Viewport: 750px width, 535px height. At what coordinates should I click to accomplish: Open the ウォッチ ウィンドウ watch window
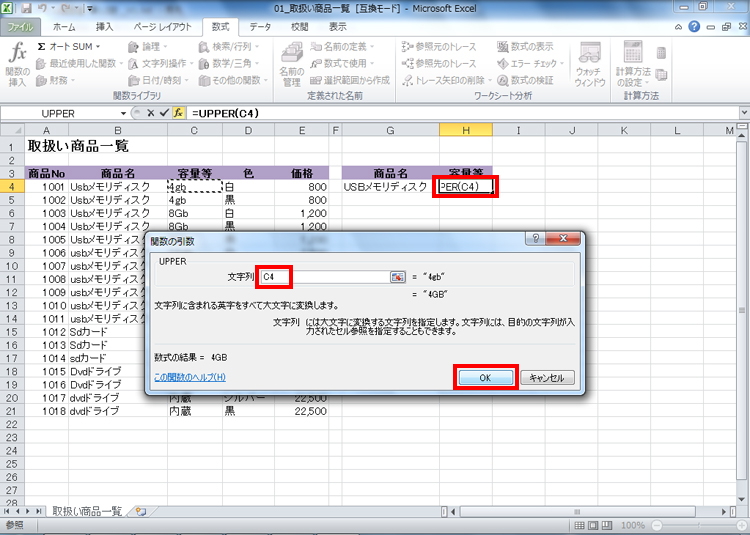(x=590, y=65)
